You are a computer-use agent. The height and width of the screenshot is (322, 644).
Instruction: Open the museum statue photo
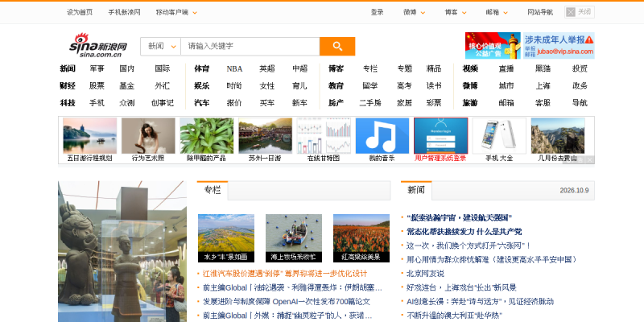point(122,251)
